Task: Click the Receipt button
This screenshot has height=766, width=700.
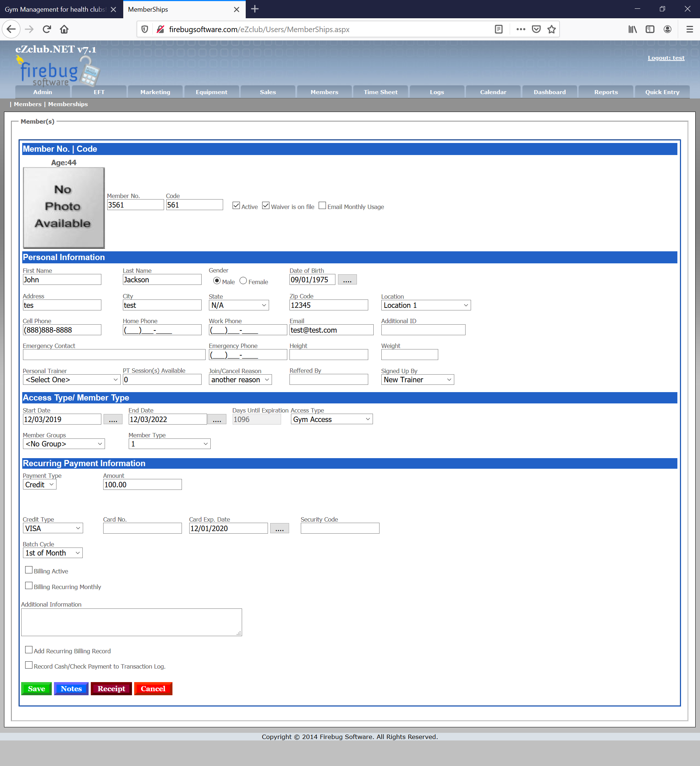Action: (111, 689)
